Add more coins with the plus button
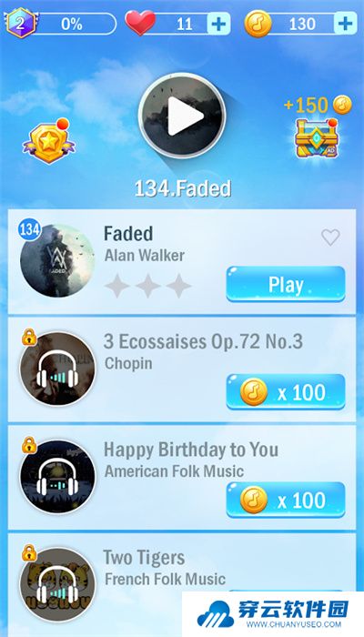The height and width of the screenshot is (637, 364). (x=345, y=24)
